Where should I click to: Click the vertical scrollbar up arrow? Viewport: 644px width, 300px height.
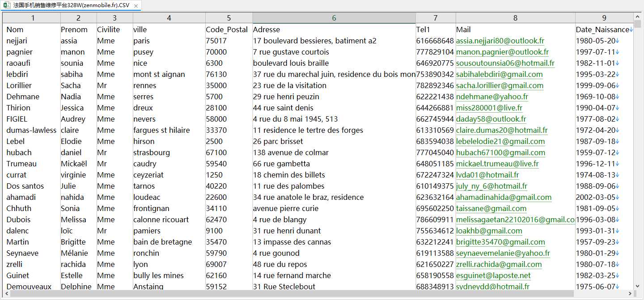(x=638, y=17)
